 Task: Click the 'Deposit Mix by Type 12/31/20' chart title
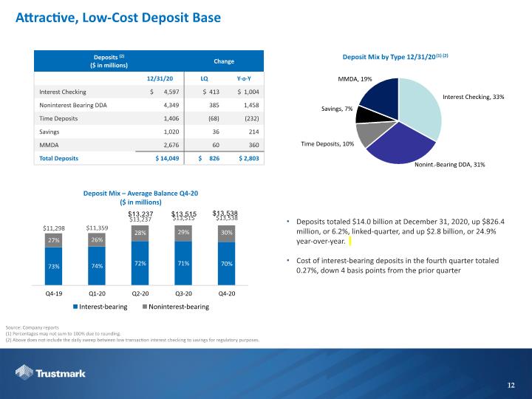(395, 57)
